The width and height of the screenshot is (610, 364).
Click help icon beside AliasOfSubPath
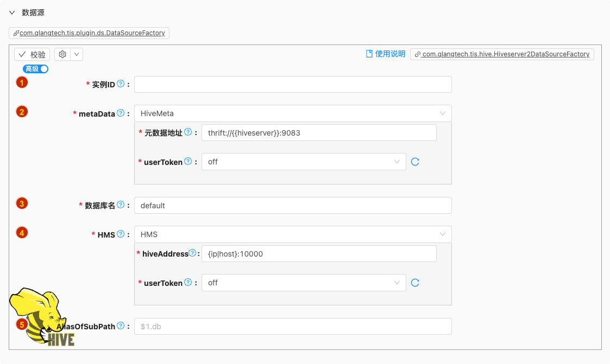pos(121,326)
